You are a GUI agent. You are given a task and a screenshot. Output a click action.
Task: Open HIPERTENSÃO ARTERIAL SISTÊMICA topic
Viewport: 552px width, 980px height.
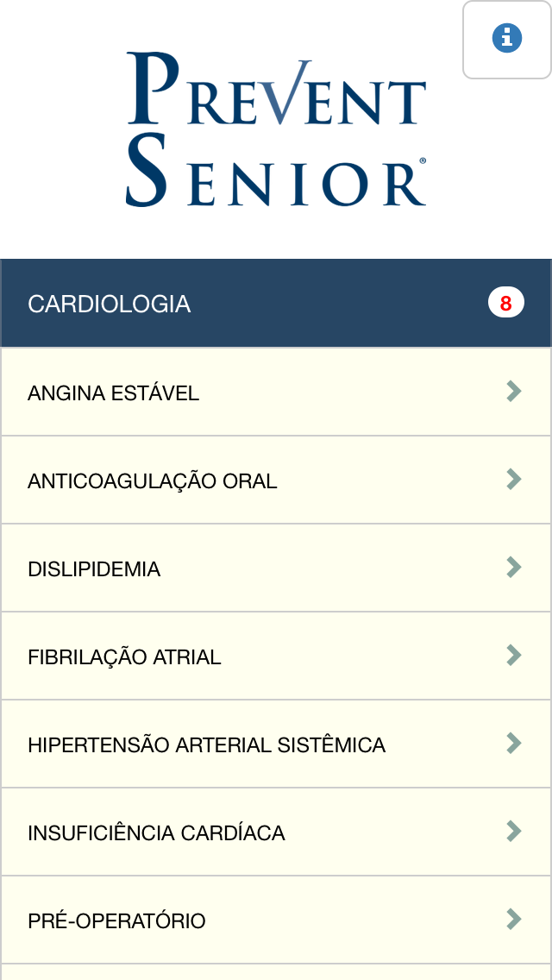[x=276, y=744]
